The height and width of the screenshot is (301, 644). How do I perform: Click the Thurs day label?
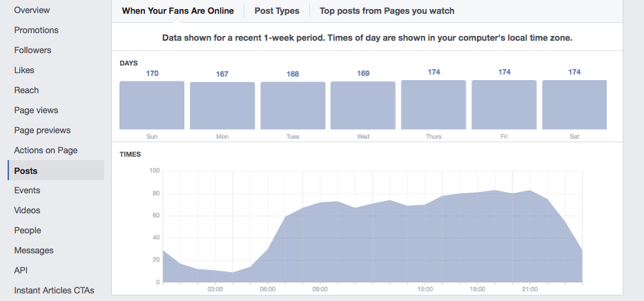(433, 136)
